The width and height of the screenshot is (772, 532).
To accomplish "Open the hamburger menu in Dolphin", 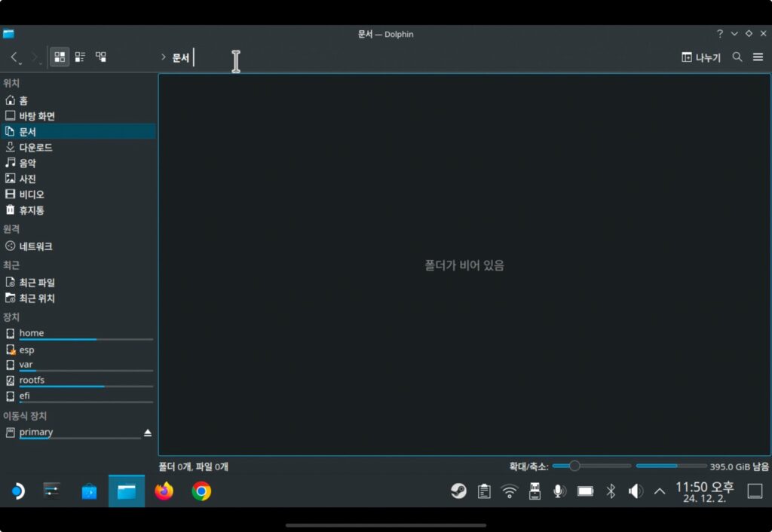I will pyautogui.click(x=758, y=57).
